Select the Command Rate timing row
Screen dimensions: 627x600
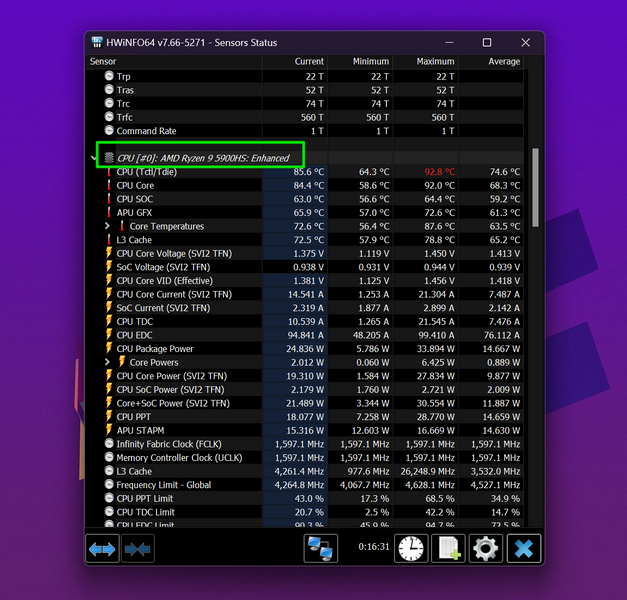tap(146, 131)
